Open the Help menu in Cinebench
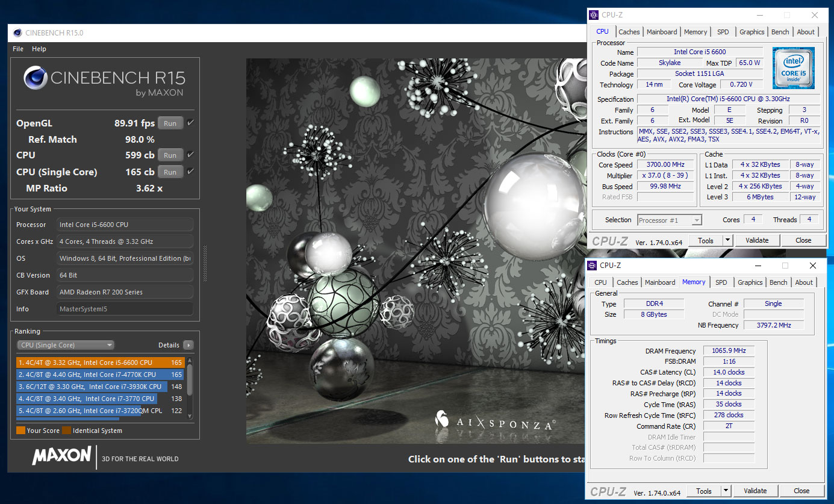 pyautogui.click(x=39, y=49)
